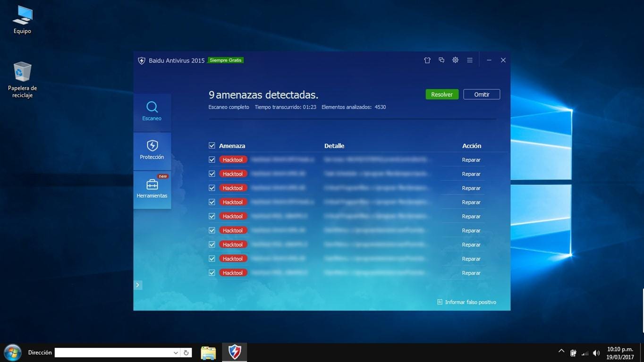
Task: Click the 'Tiempo transcurrido: 01:23' text
Action: click(285, 107)
